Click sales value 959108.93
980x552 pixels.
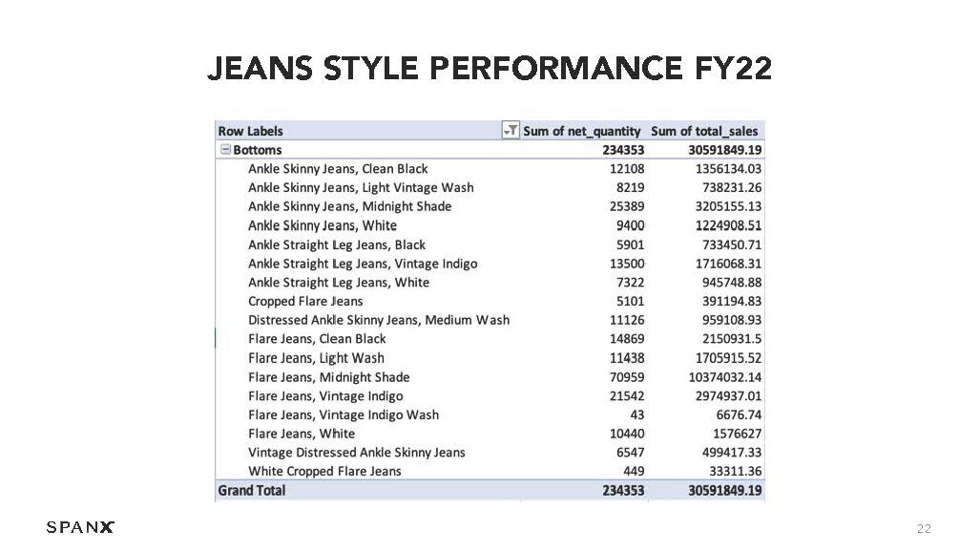click(732, 320)
